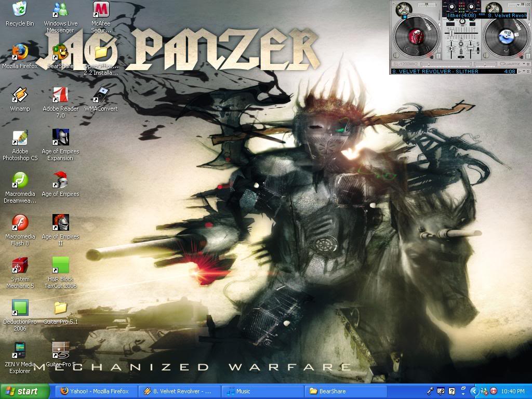Click the EQ record label on right turntable
The image size is (532, 399).
506,36
